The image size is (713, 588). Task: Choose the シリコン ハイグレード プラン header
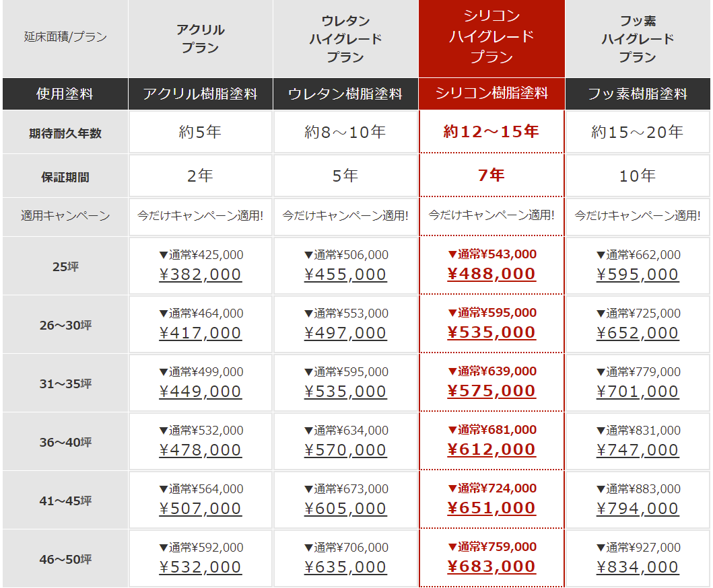pyautogui.click(x=491, y=36)
